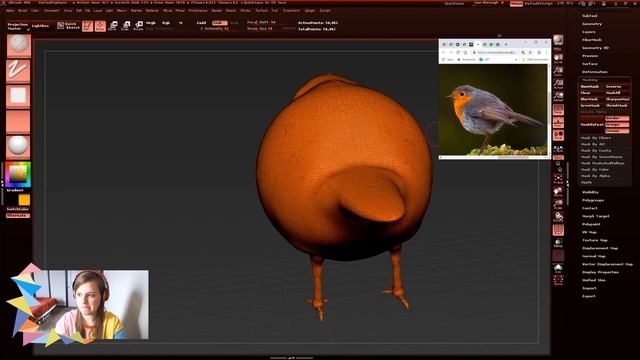Expand the Polygroups palette section
Screen dimensions: 640x360
point(593,200)
